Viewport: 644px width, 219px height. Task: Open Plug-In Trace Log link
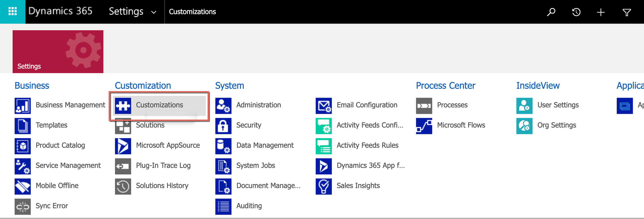point(163,165)
